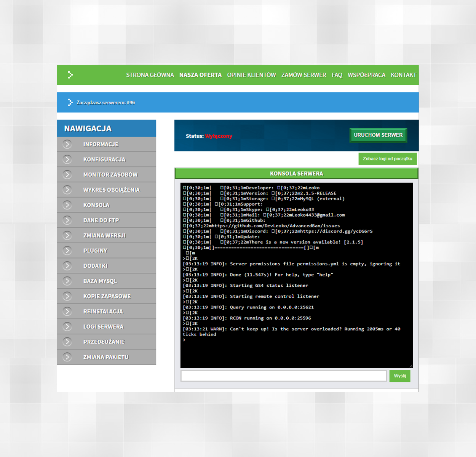Screen dimensions: 476x457
Task: Open the REINSTALACJA panel
Action: (x=103, y=311)
